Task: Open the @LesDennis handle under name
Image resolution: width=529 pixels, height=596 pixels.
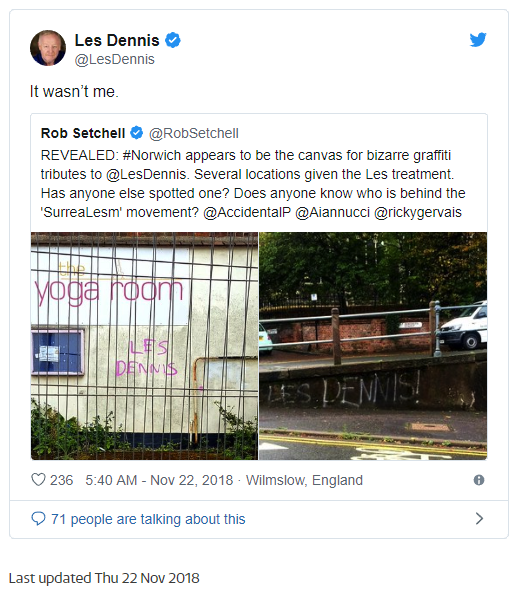Action: click(x=115, y=59)
